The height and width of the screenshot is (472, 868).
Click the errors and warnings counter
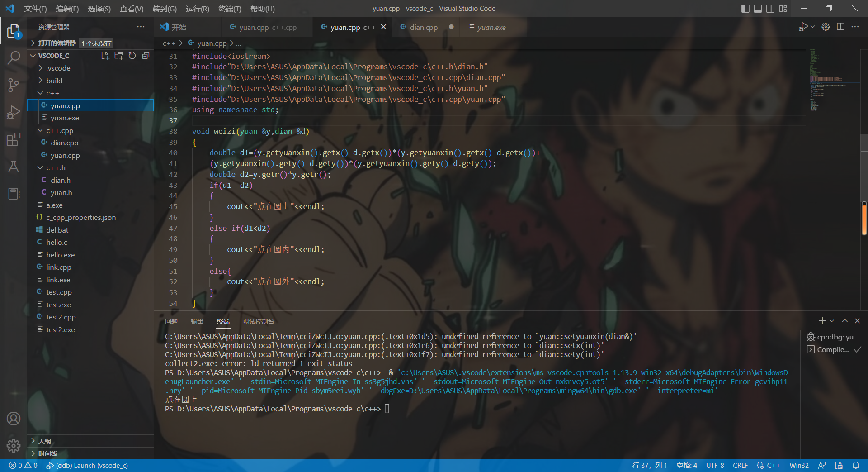click(x=23, y=466)
